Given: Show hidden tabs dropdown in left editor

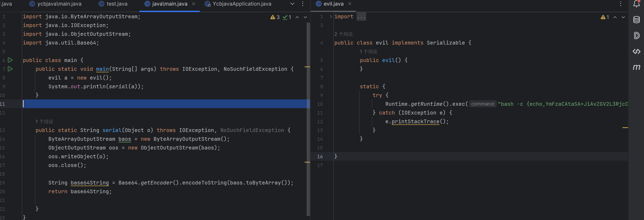Looking at the screenshot, I should coord(292,4).
